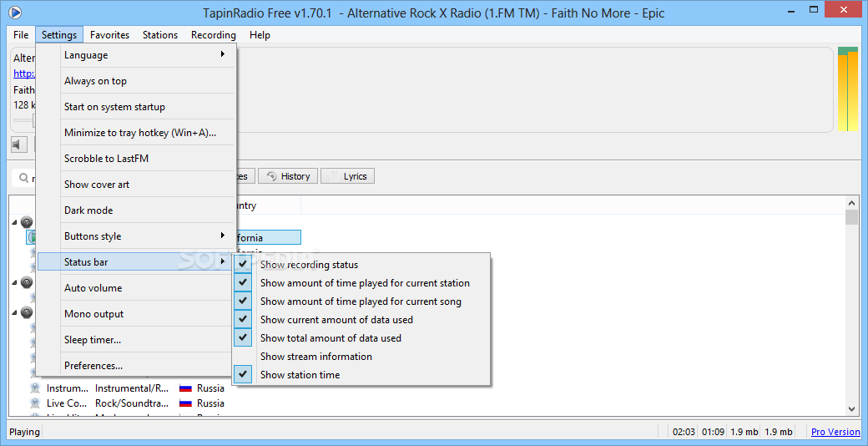Enable Always on top
Viewport: 868px width, 446px height.
136,81
